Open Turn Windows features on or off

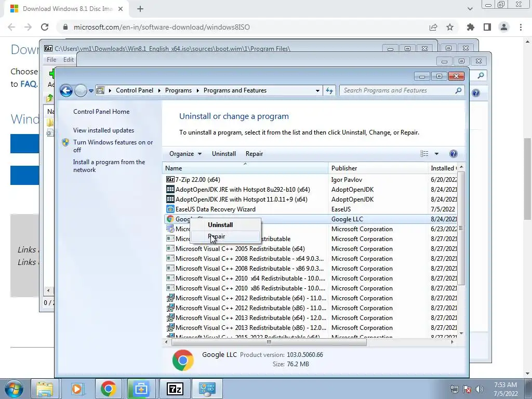[x=113, y=146]
